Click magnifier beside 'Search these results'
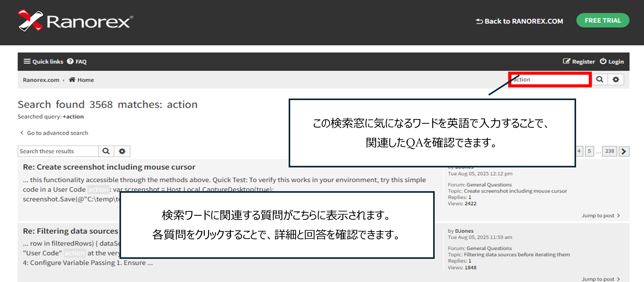The image size is (644, 282). 106,151
